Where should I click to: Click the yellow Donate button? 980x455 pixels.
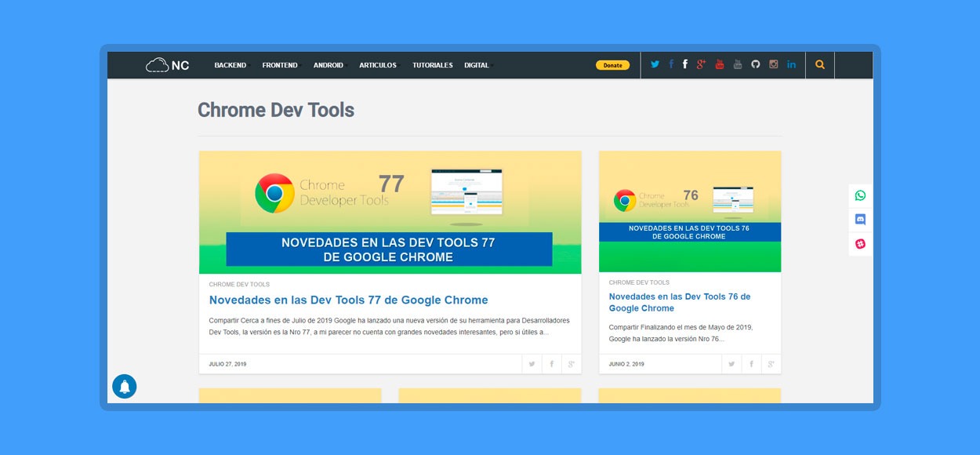[612, 65]
